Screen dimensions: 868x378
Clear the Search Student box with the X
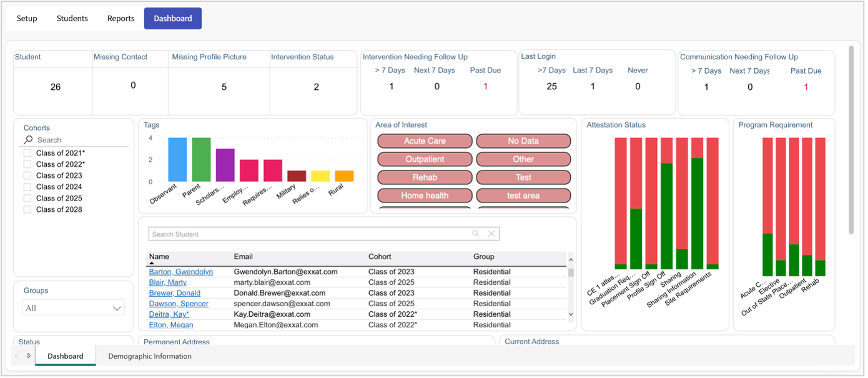click(x=491, y=234)
